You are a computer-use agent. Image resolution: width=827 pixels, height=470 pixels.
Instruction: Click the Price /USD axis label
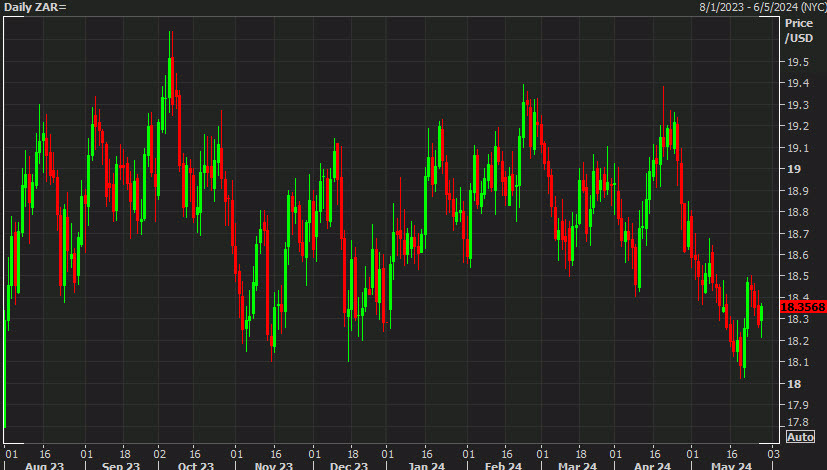coord(799,31)
